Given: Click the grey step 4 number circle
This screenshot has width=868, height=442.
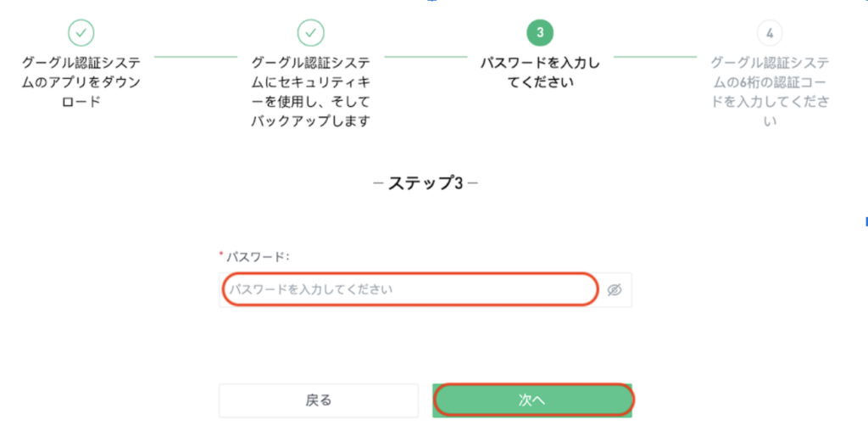Looking at the screenshot, I should (x=770, y=33).
